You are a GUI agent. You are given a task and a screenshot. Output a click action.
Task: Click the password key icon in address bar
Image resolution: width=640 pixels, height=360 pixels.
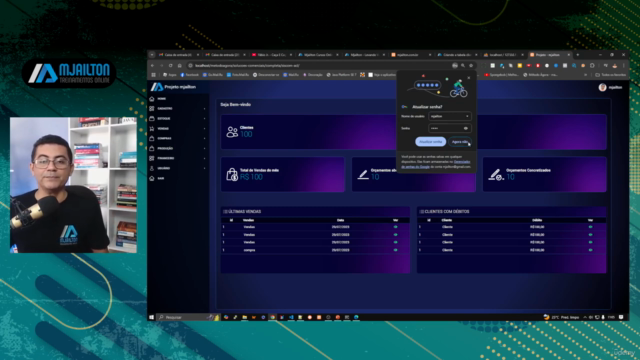(x=455, y=66)
